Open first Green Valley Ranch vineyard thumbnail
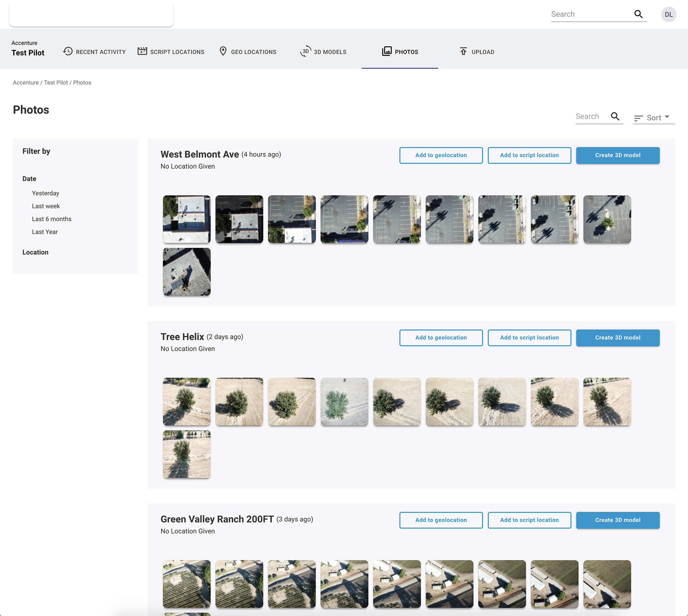 click(187, 584)
